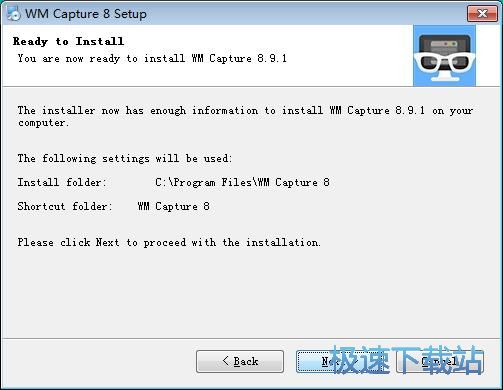Close the WM Capture 8 Setup window

point(482,13)
